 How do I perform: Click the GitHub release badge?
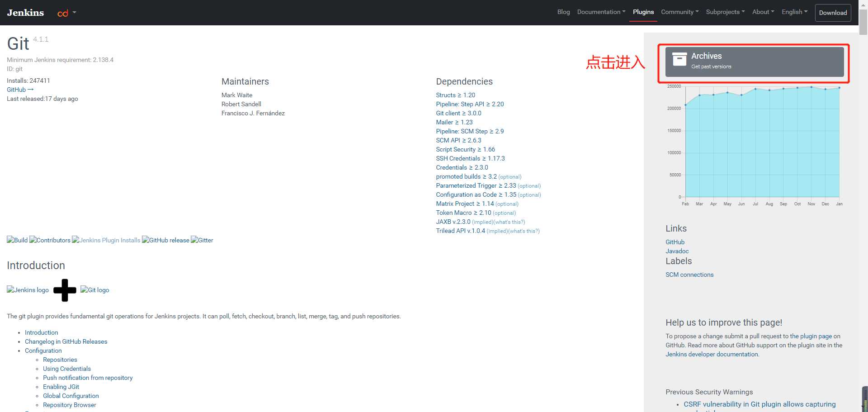click(165, 240)
